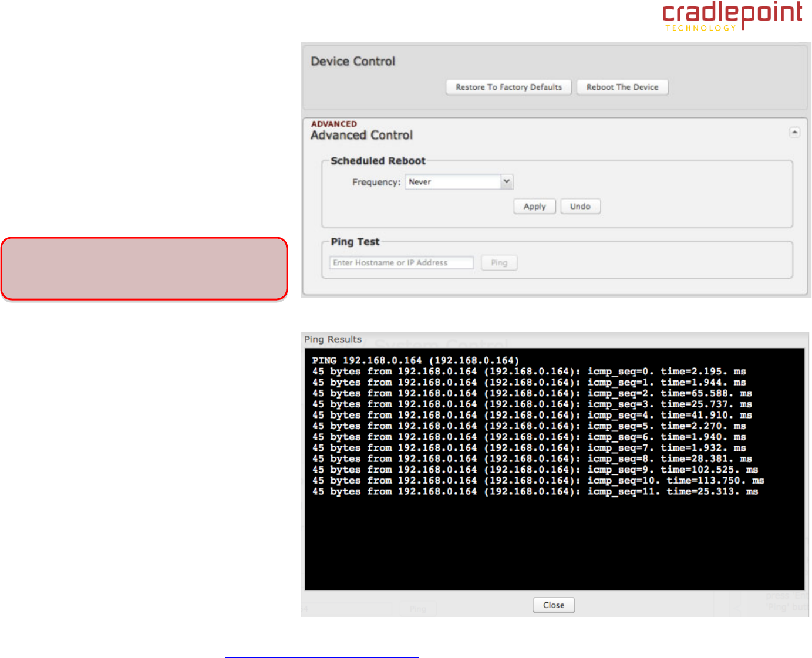The width and height of the screenshot is (812, 658).
Task: Select the icmp_seq=5 time=2.270 line
Action: point(529,426)
